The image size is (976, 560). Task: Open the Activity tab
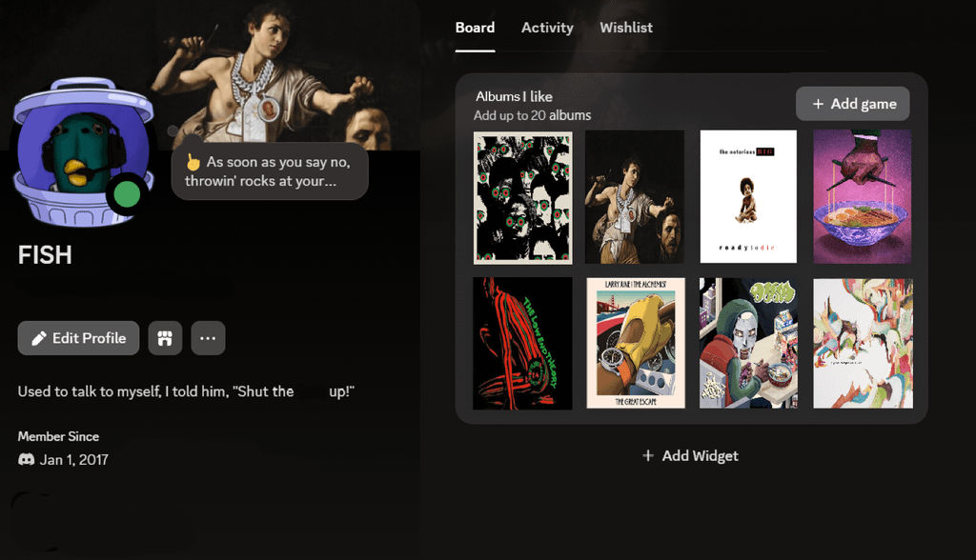click(547, 28)
